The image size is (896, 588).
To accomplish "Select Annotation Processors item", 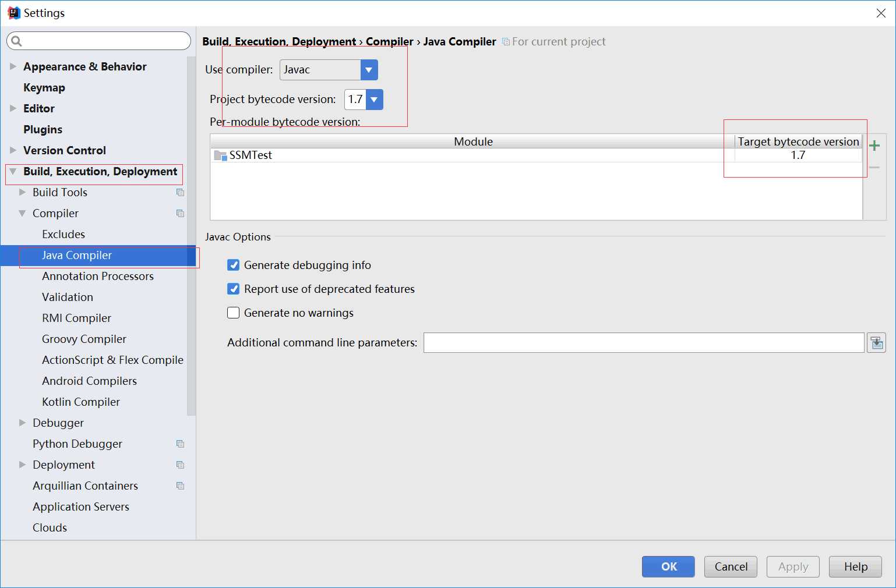I will click(98, 277).
